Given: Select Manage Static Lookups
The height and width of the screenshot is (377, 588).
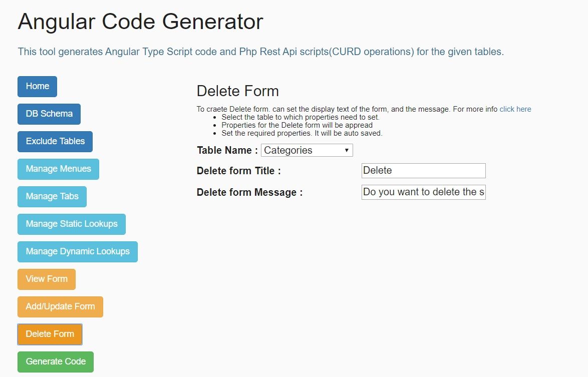Looking at the screenshot, I should tap(72, 224).
